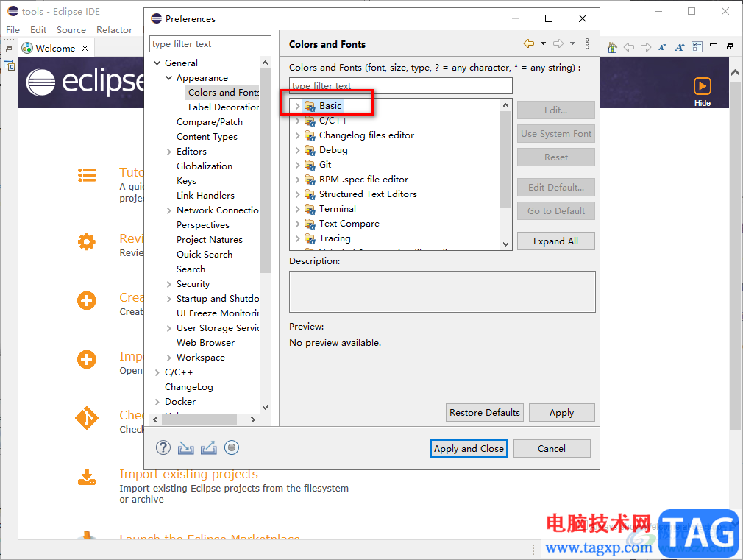The height and width of the screenshot is (560, 743).
Task: Click the gear icon on Welcome page
Action: click(87, 242)
